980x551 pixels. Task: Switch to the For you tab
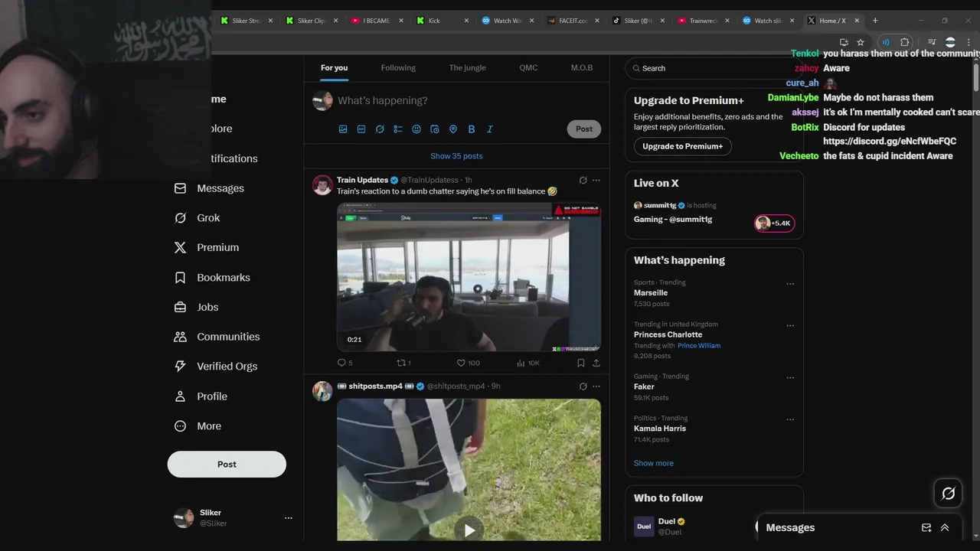[334, 68]
